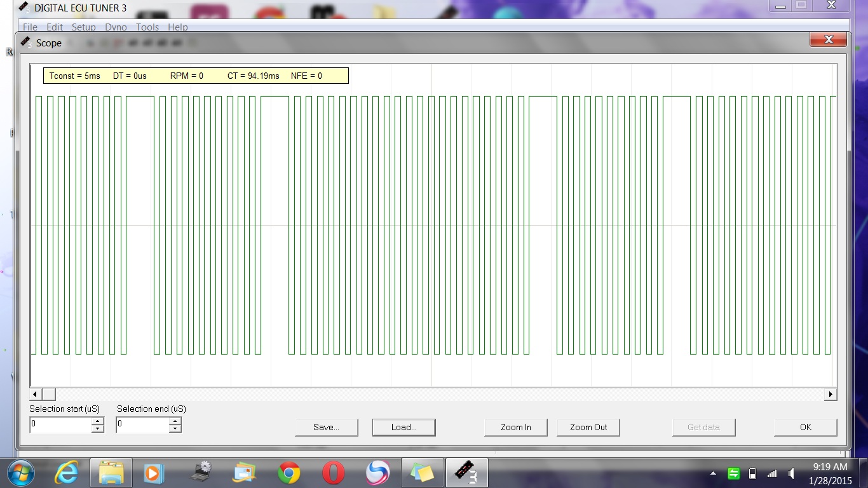868x488 pixels.
Task: Open the Setup menu
Action: [x=83, y=27]
